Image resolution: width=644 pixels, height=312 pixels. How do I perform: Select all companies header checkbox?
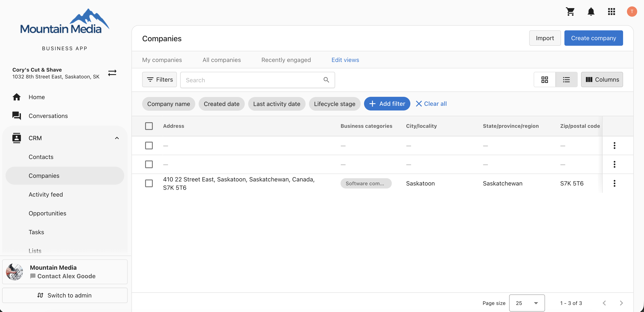(149, 126)
